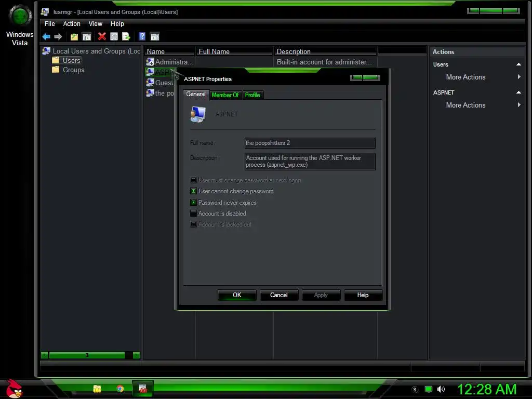Open the File menu
Image resolution: width=532 pixels, height=399 pixels.
(49, 24)
